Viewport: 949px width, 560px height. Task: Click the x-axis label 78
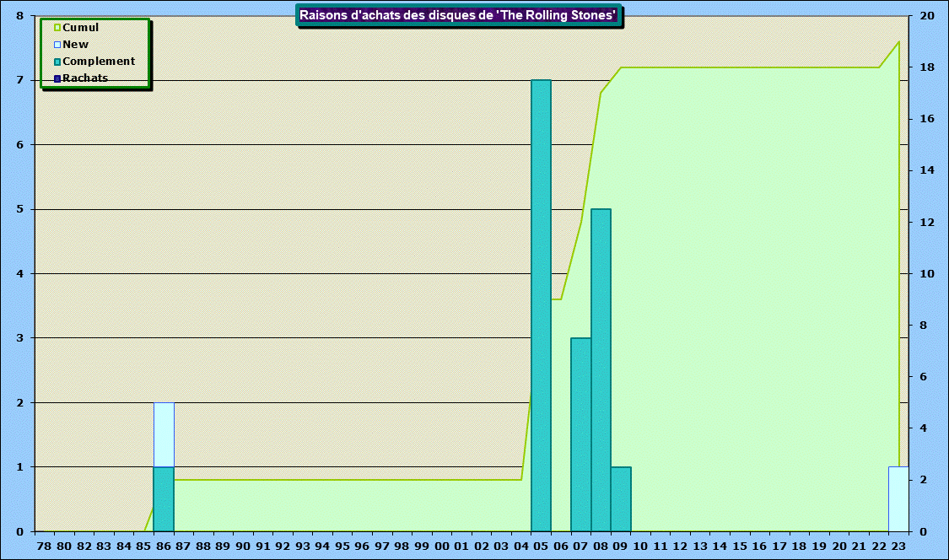coord(44,547)
